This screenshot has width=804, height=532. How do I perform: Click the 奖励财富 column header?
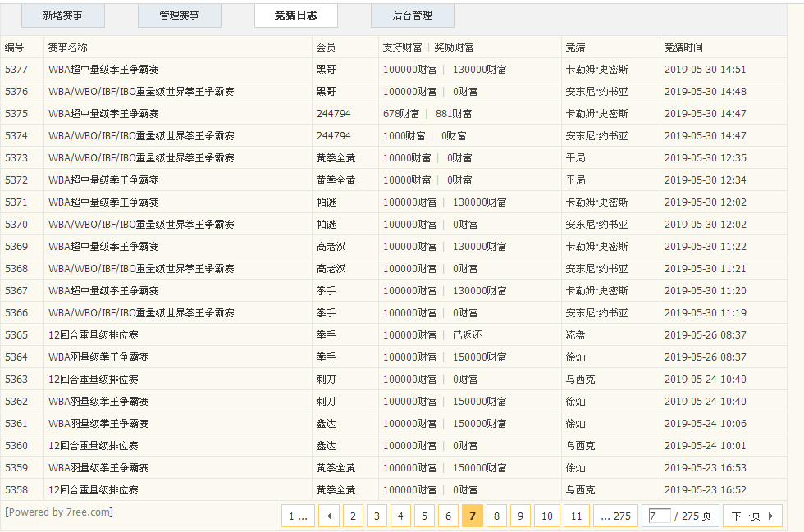click(455, 48)
